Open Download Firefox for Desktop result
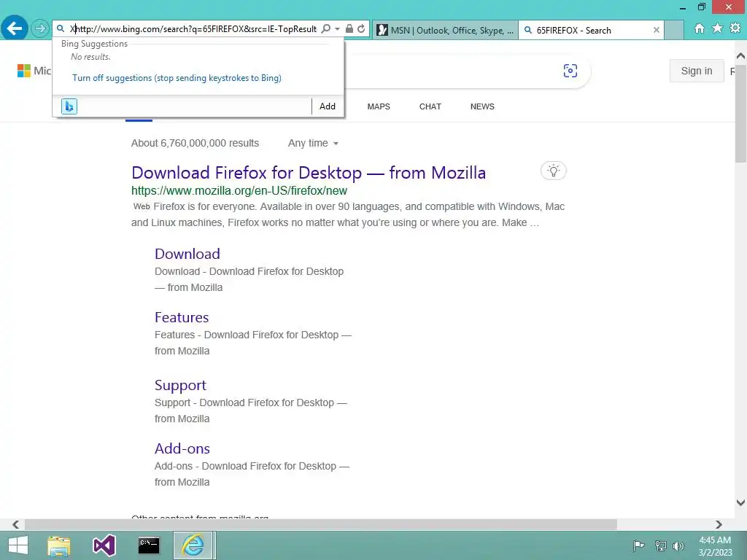 point(309,173)
